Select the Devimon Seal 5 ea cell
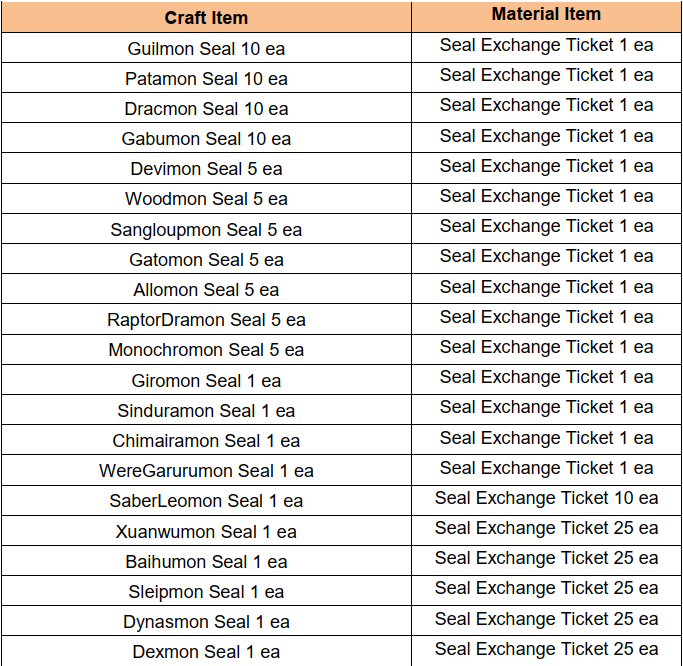Viewport: 683px width, 666px height. tap(206, 169)
